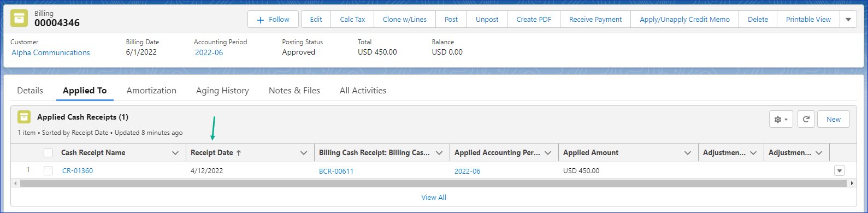Image resolution: width=868 pixels, height=213 pixels.
Task: Sort by Applied Amount column header
Action: (591, 153)
